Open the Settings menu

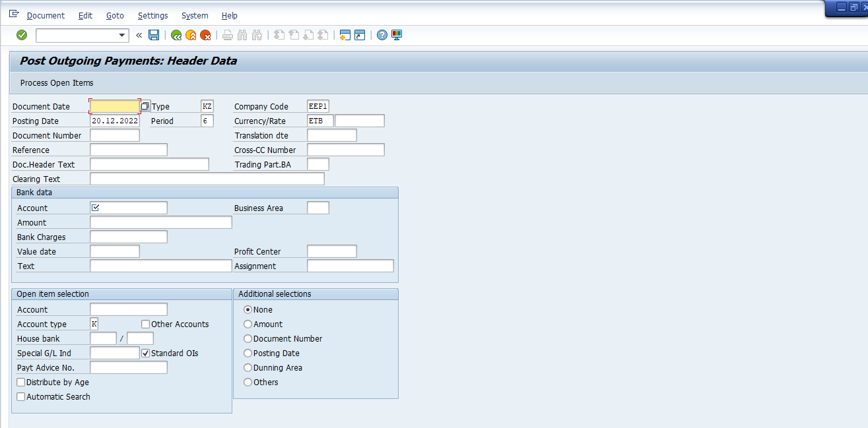tap(152, 15)
